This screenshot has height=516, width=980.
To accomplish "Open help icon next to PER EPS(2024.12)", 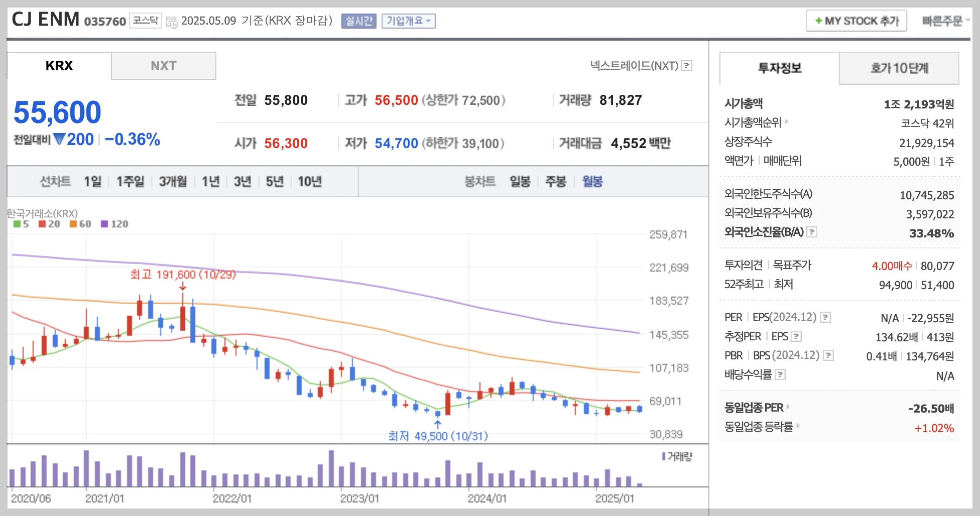I will pyautogui.click(x=825, y=317).
